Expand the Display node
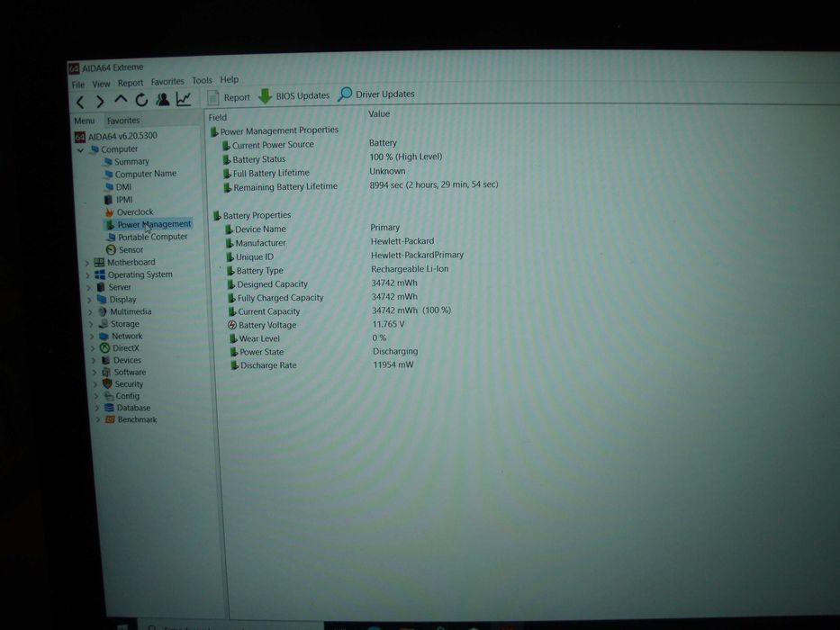Viewport: 840px width, 630px height. tap(89, 300)
